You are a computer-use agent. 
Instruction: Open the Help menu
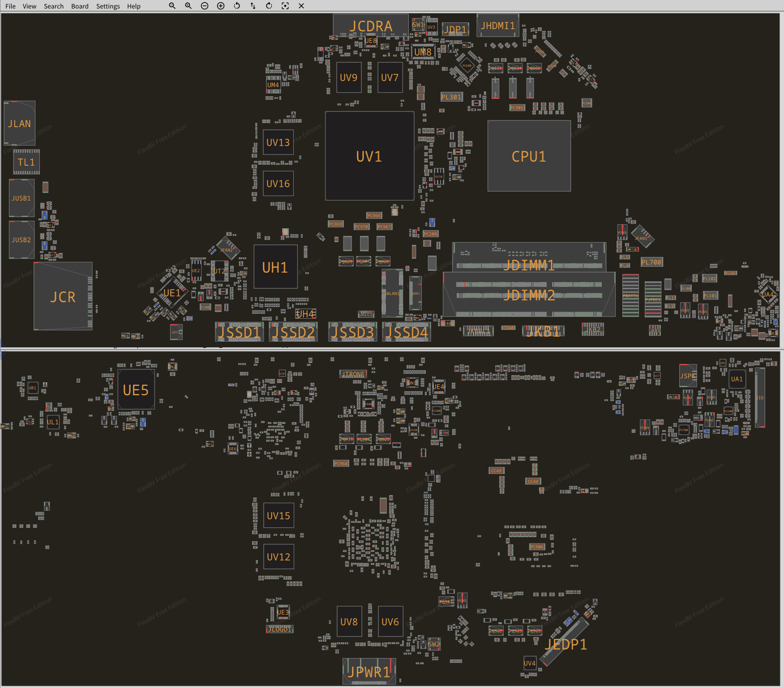[133, 6]
